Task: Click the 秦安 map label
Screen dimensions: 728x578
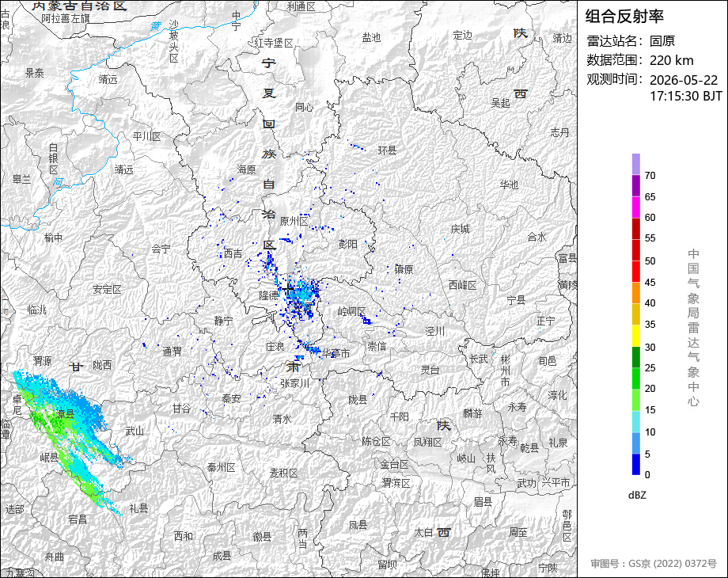Action: click(231, 398)
